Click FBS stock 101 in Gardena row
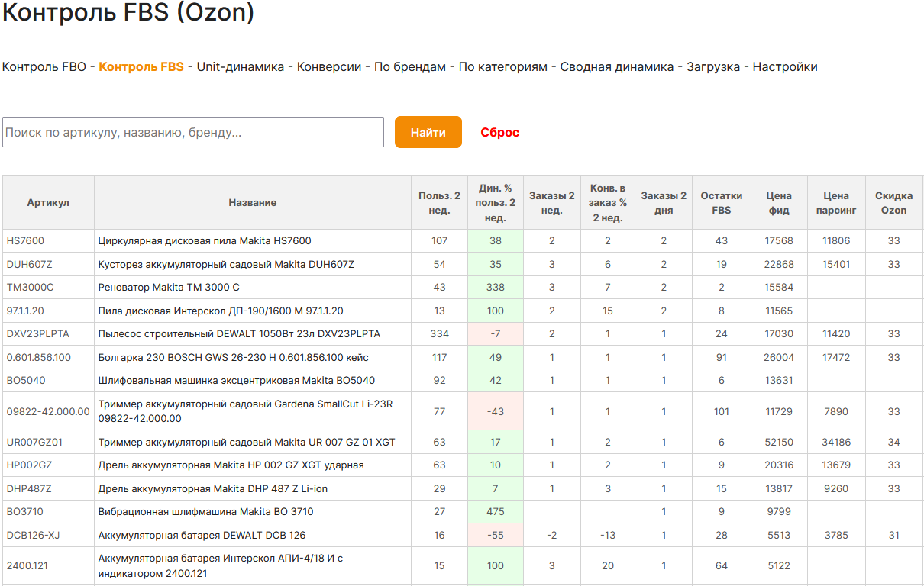924x586 pixels. click(722, 412)
